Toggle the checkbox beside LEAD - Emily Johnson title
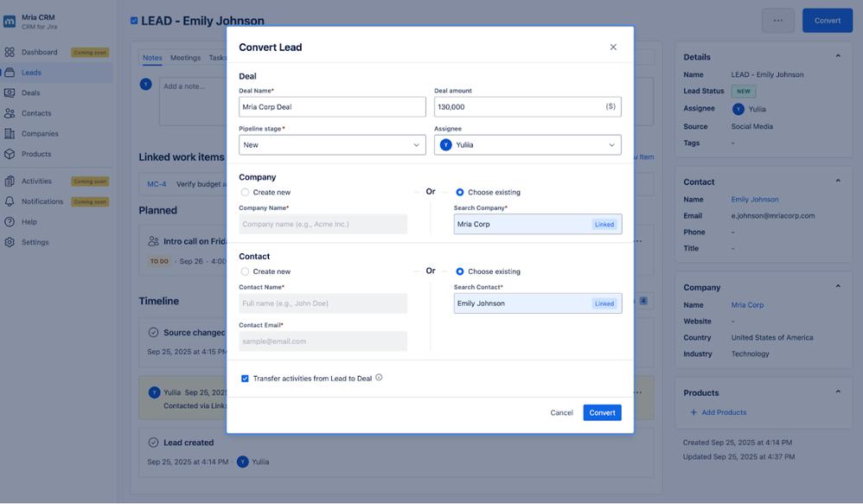 134,21
